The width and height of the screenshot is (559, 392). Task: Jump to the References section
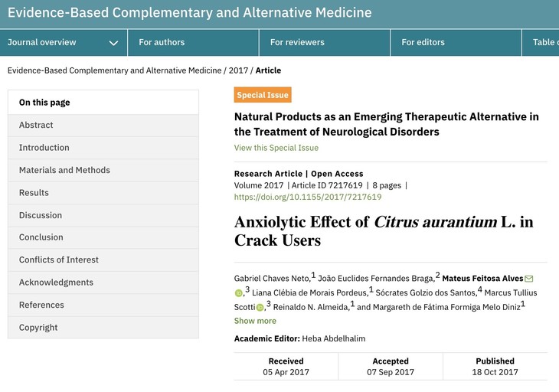(x=41, y=305)
